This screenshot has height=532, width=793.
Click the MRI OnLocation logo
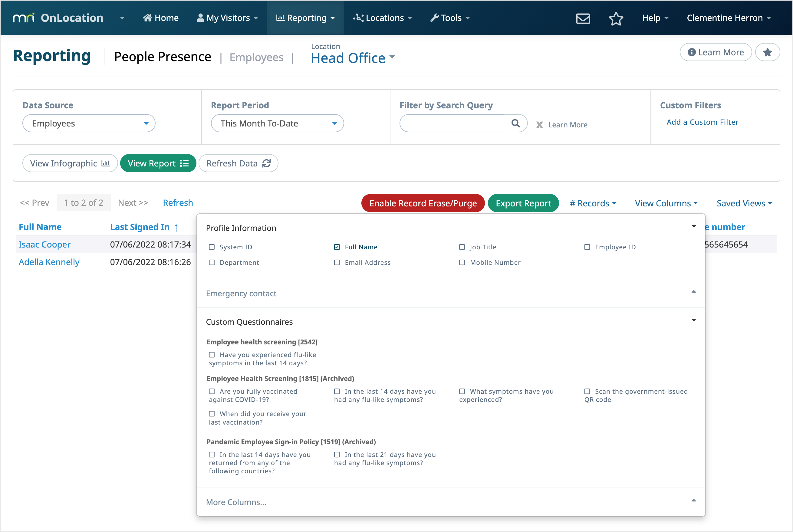pyautogui.click(x=58, y=18)
